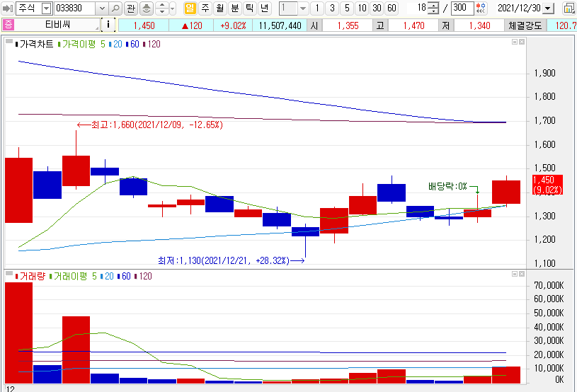
Task: Switch to minute 분 chart period
Action: [x=235, y=8]
